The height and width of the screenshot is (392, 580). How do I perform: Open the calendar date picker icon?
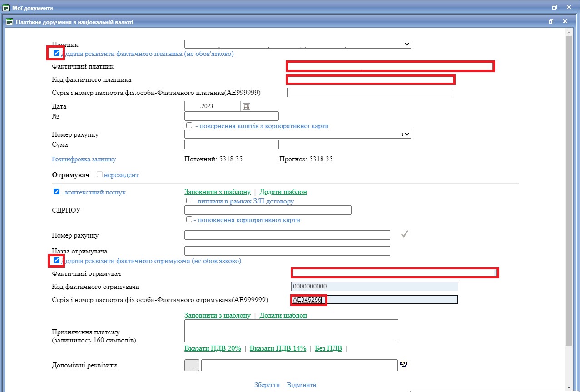pos(247,106)
